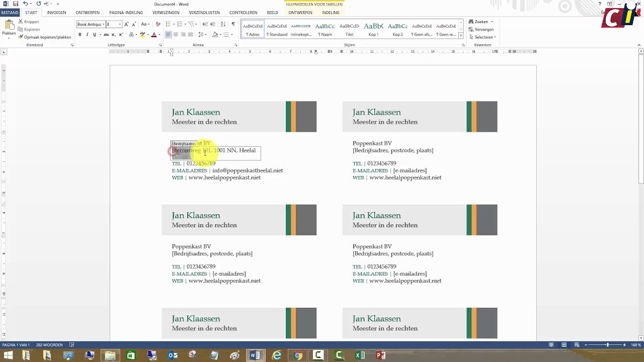Toggle subscript formatting
This screenshot has width=644, height=362.
(113, 35)
